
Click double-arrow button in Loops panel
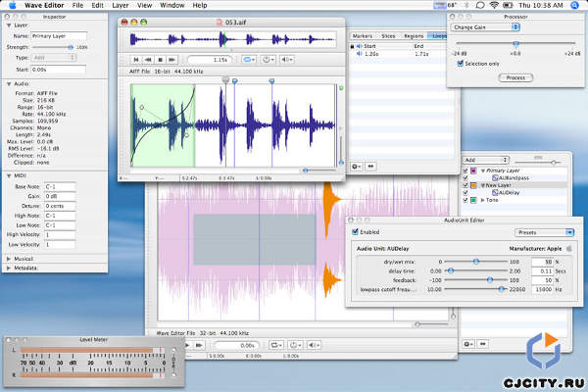[370, 167]
